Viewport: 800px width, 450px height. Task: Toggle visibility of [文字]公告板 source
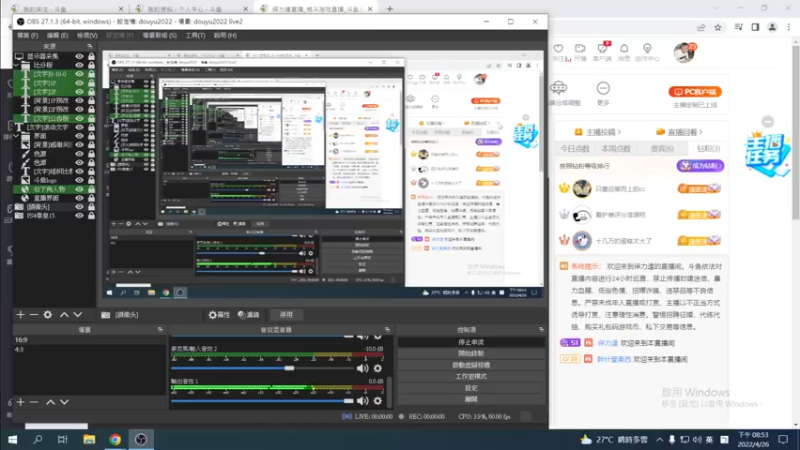pyautogui.click(x=79, y=118)
